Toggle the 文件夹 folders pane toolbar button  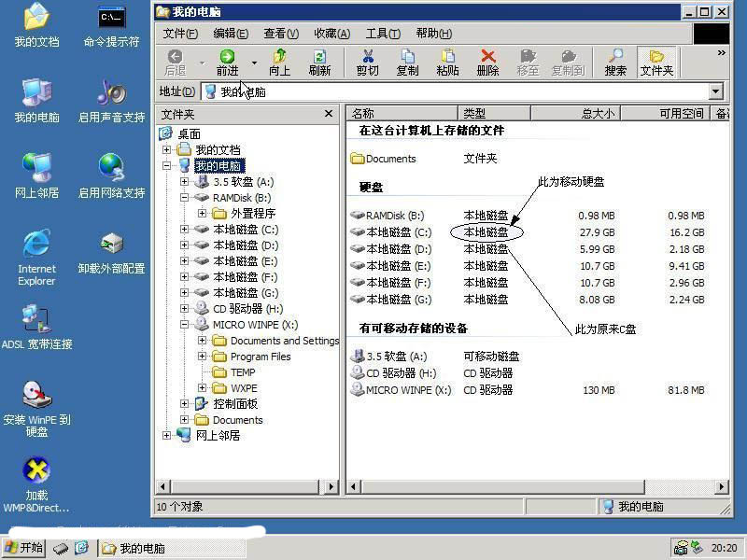tap(656, 63)
